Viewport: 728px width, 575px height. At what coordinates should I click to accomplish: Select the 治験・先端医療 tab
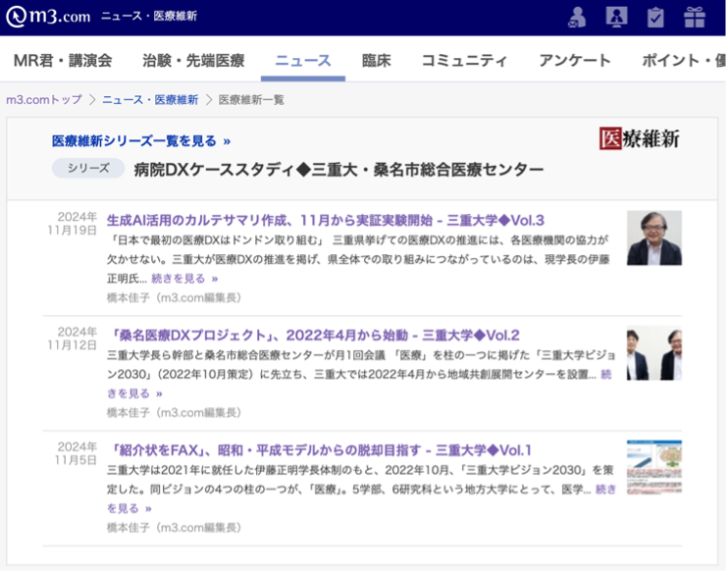193,61
